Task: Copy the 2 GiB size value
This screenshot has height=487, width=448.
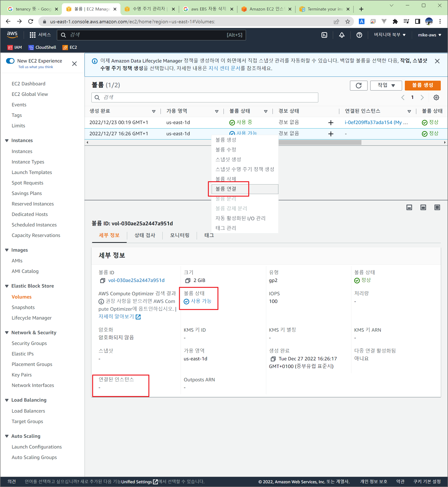Action: 188,281
